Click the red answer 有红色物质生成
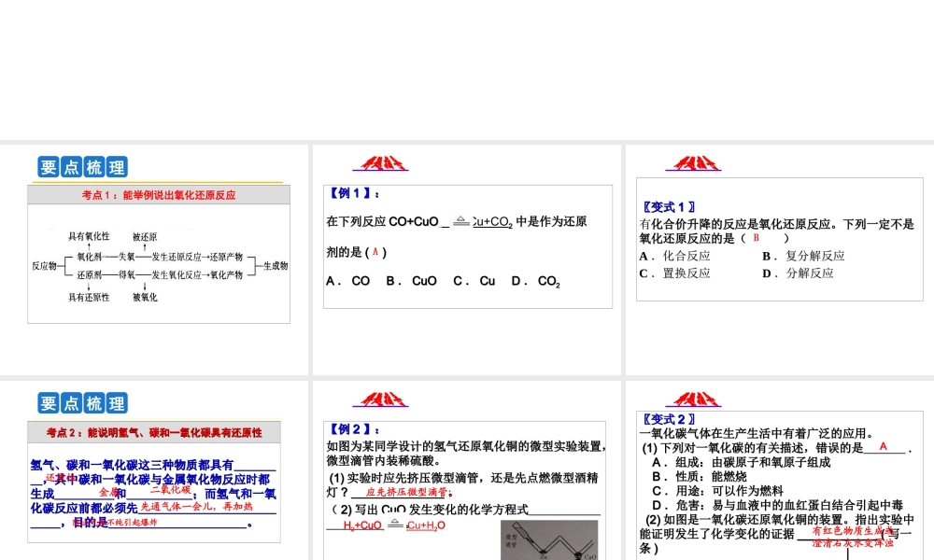 853,530
